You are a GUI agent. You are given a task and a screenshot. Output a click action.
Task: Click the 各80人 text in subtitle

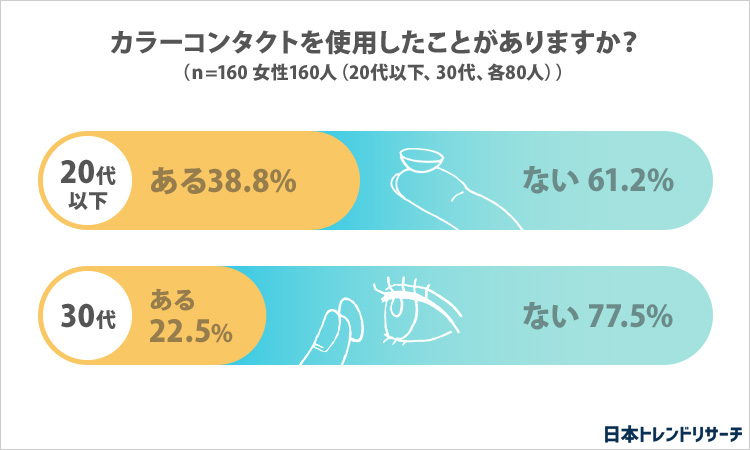tap(517, 73)
